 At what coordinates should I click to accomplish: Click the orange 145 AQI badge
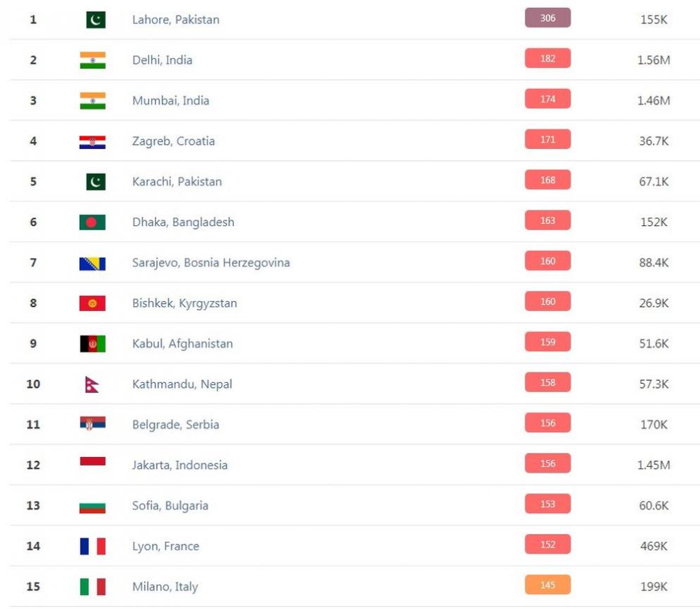547,586
